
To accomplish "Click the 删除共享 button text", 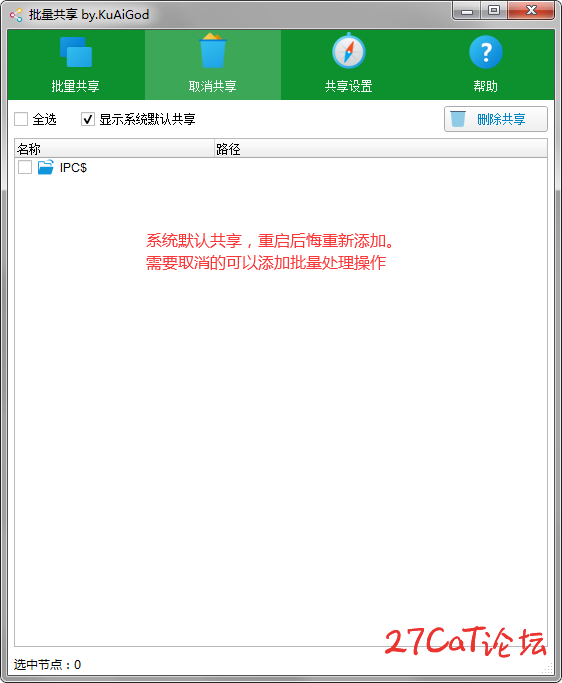I will pos(501,119).
